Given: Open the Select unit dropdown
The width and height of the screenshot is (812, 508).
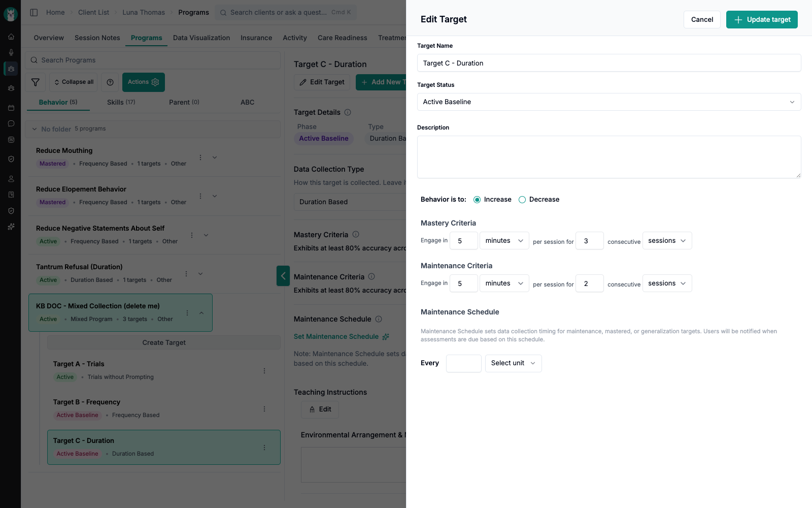Looking at the screenshot, I should (514, 363).
